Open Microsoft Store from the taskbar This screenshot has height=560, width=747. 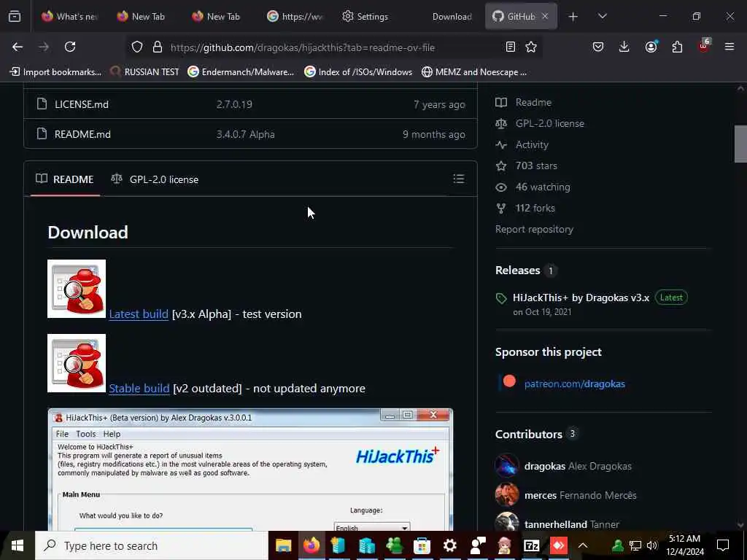click(x=422, y=545)
